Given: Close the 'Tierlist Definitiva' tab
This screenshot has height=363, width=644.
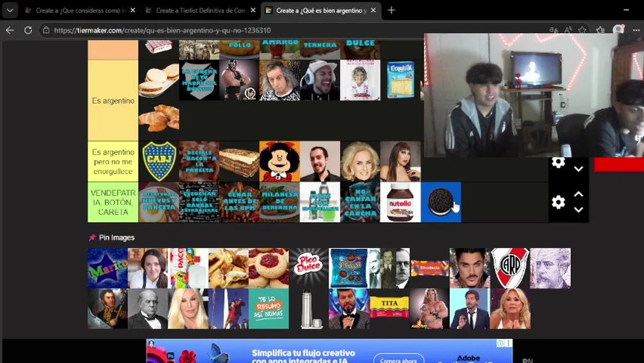Looking at the screenshot, I should tap(253, 10).
